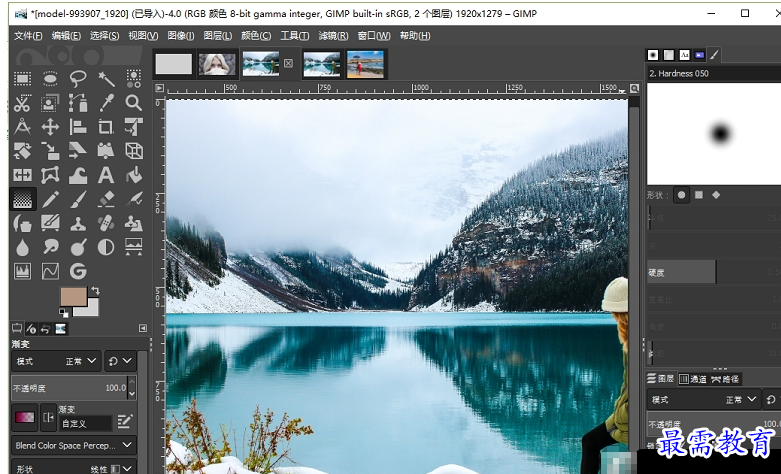Select the Cage Transform tool

pyautogui.click(x=50, y=175)
